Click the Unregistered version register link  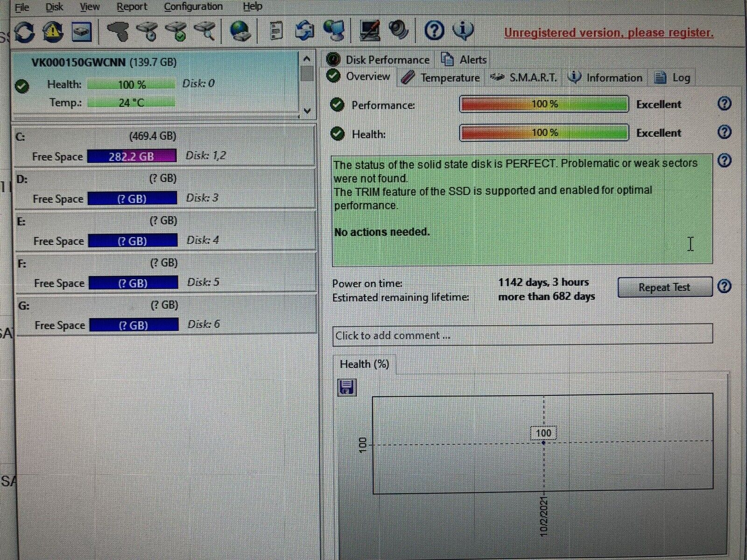click(x=608, y=33)
